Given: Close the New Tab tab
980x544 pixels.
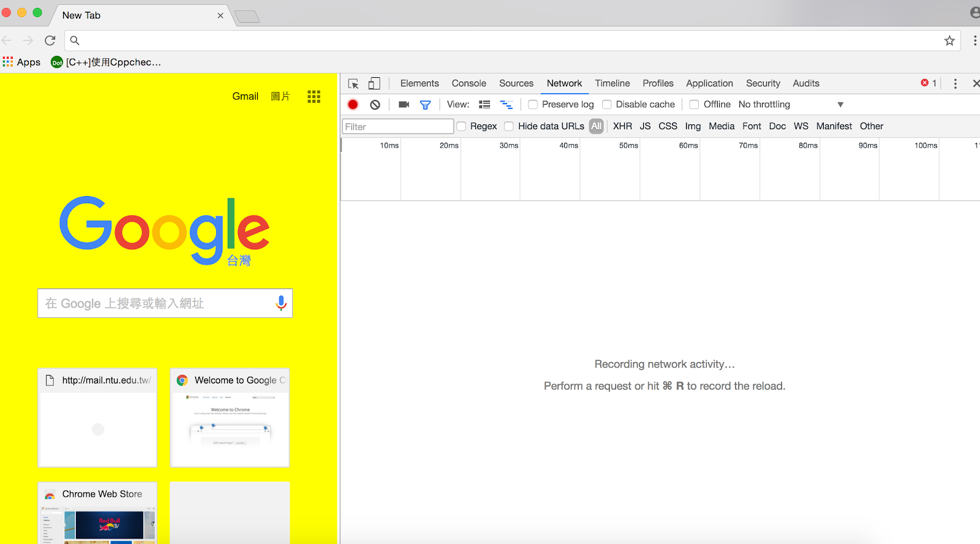Looking at the screenshot, I should click(x=221, y=15).
